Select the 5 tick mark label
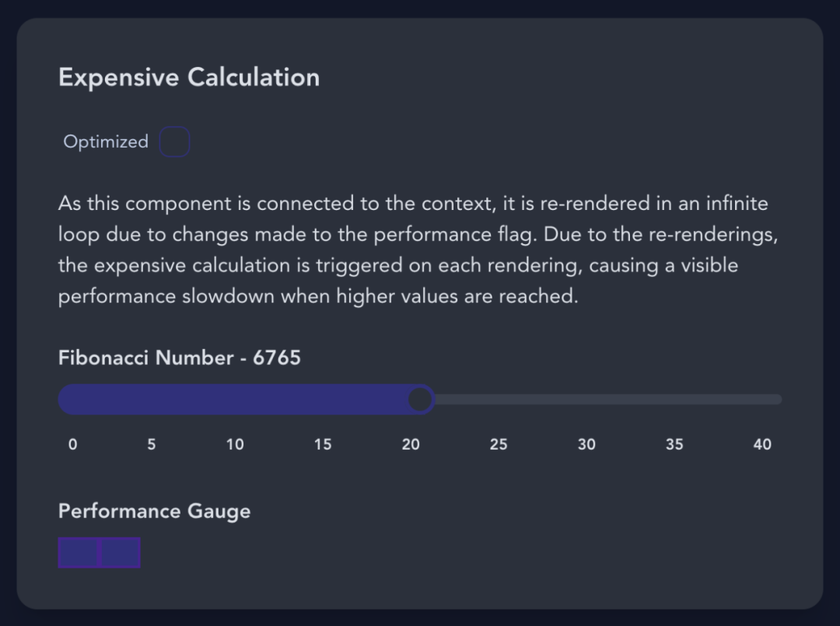This screenshot has width=840, height=626. [152, 444]
